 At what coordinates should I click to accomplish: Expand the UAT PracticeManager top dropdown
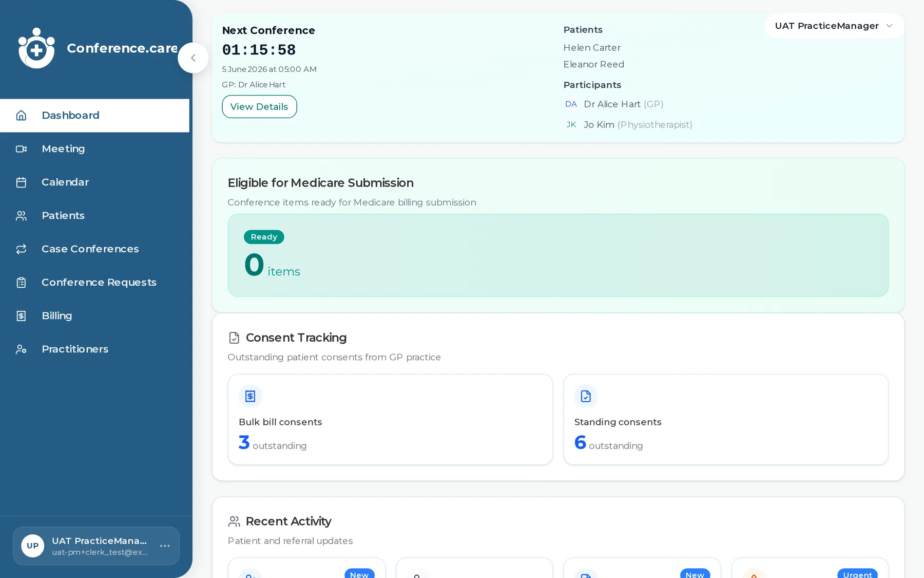click(x=834, y=26)
